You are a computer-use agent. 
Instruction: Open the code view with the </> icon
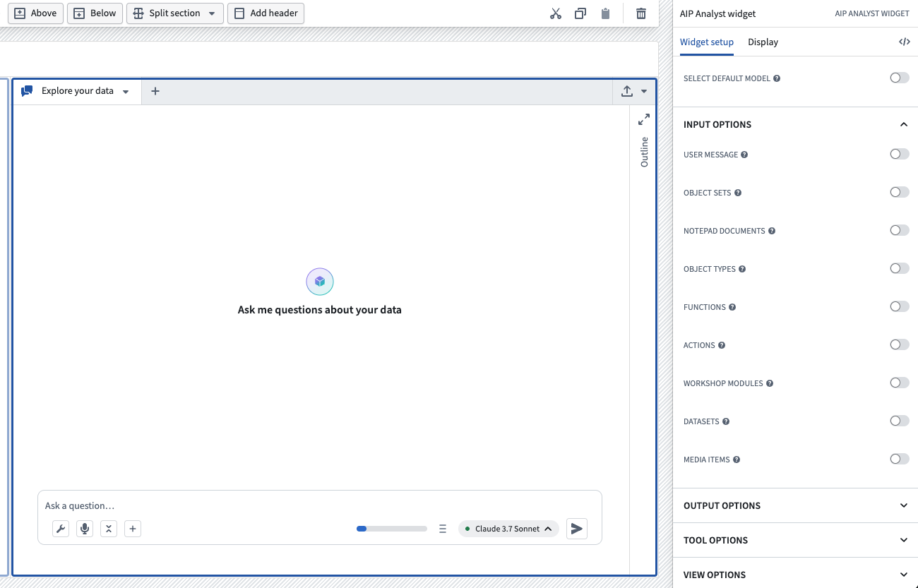905,41
